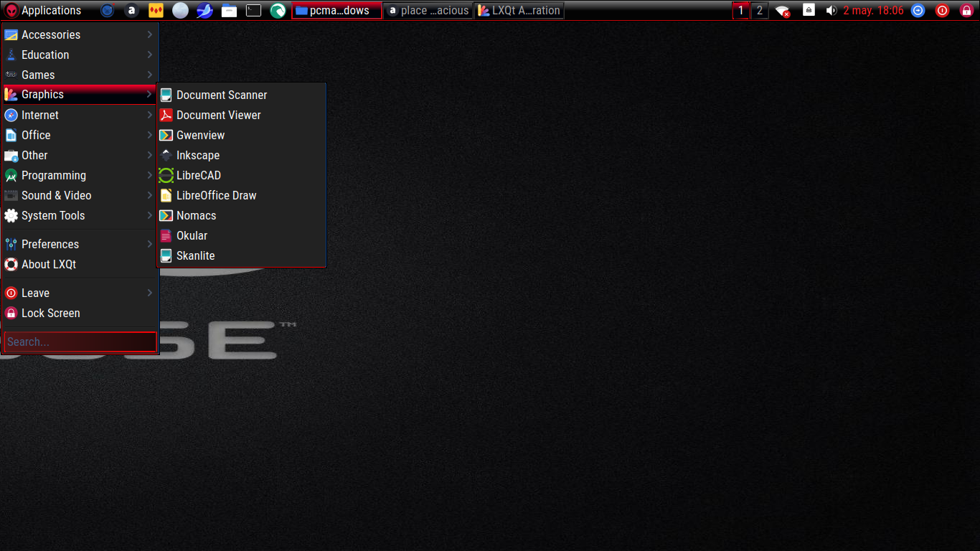Open the yellow icon with red dots in panel
This screenshot has height=551, width=980.
click(156, 11)
